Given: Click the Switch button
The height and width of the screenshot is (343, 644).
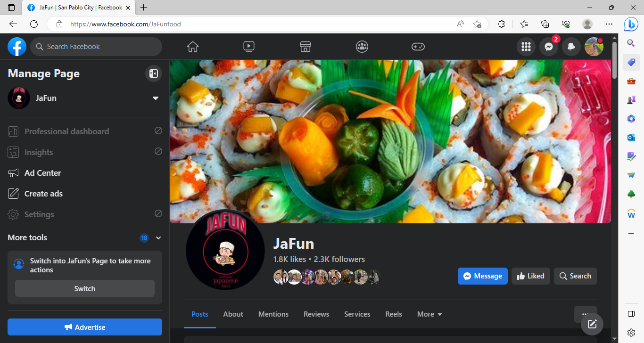Looking at the screenshot, I should [x=85, y=289].
